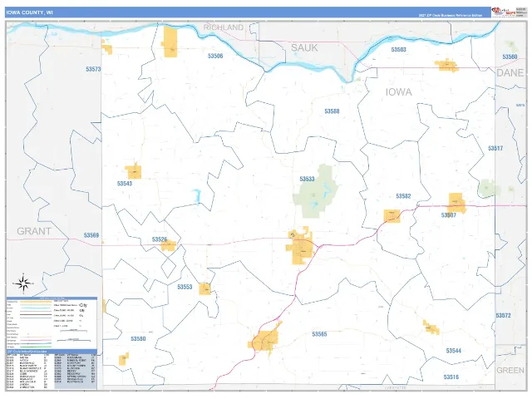The height and width of the screenshot is (399, 532).
Task: Click ZIP code 53543 label
Action: coord(125,184)
